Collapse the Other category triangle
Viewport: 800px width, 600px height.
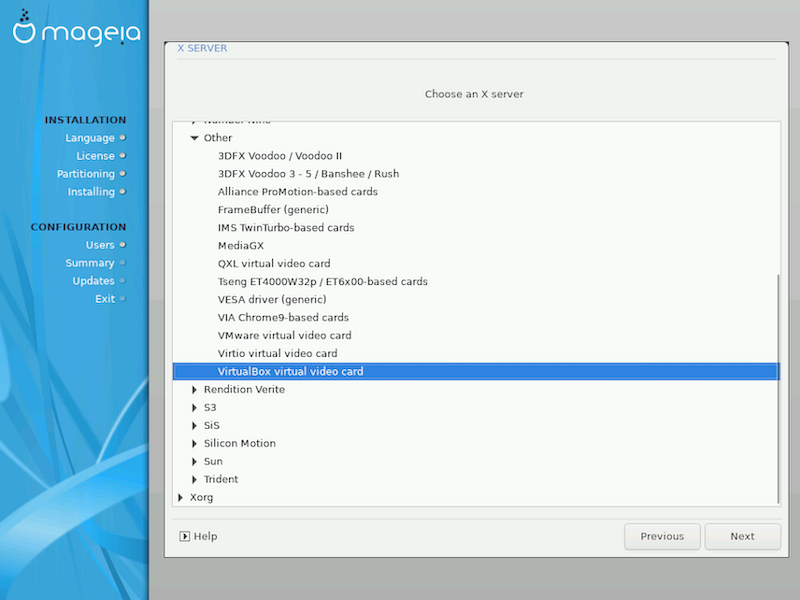[194, 138]
